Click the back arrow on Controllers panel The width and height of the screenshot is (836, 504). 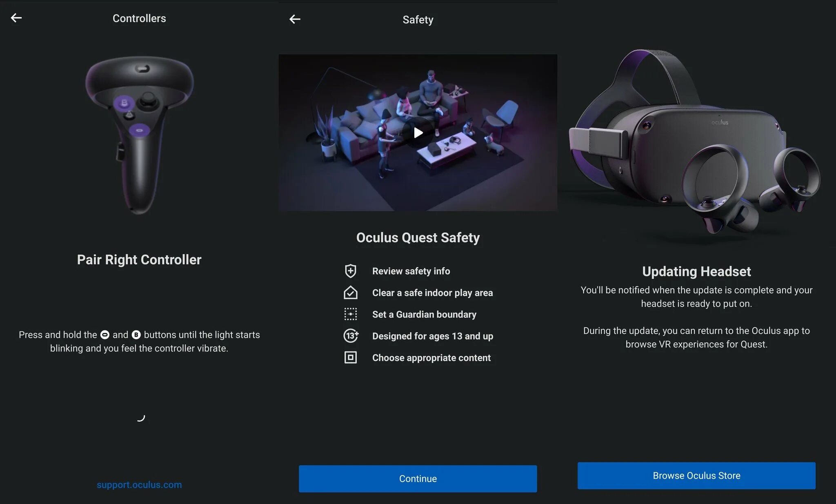(16, 17)
